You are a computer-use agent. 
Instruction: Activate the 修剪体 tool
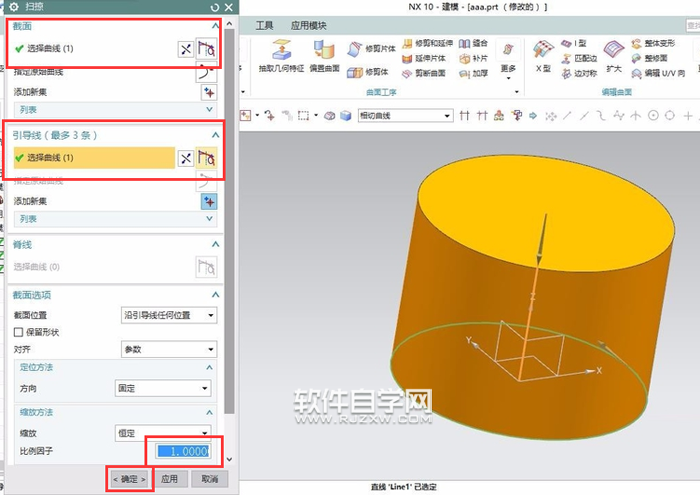(x=368, y=72)
